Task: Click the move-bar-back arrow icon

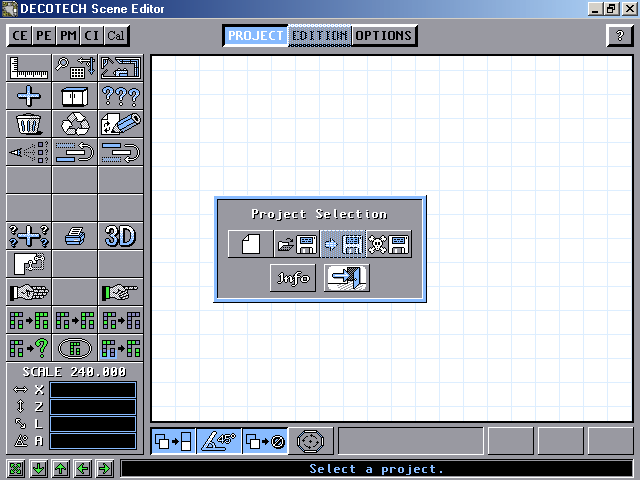Action: (75, 152)
